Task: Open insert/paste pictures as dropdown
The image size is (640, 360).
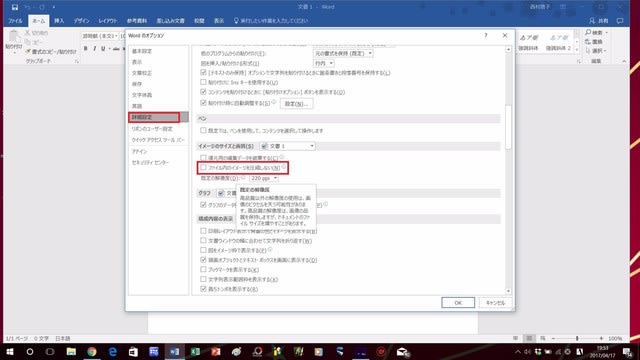Action: click(324, 63)
